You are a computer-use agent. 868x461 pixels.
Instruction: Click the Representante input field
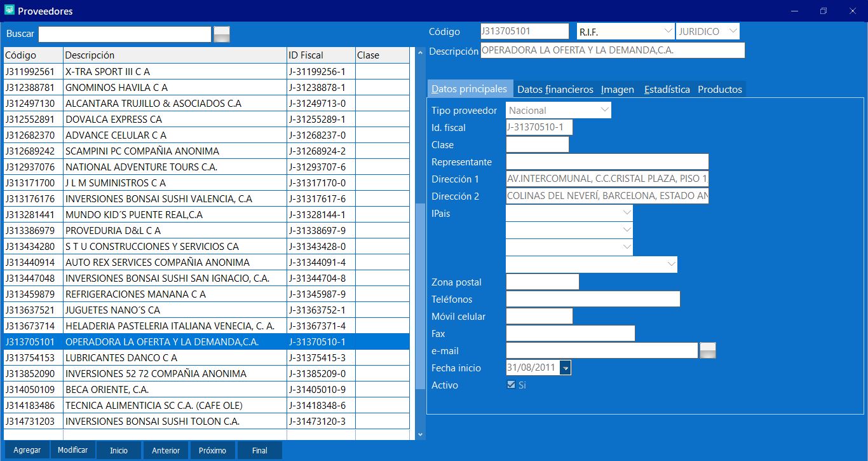click(x=607, y=162)
